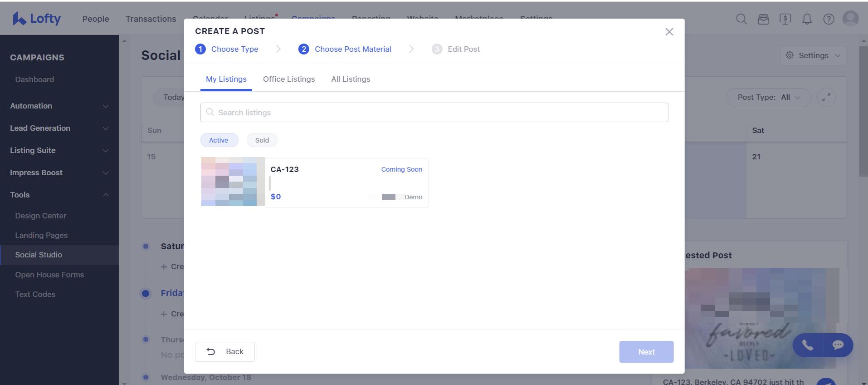Expand the Lead Generation sidebar section
The image size is (868, 385).
click(59, 128)
